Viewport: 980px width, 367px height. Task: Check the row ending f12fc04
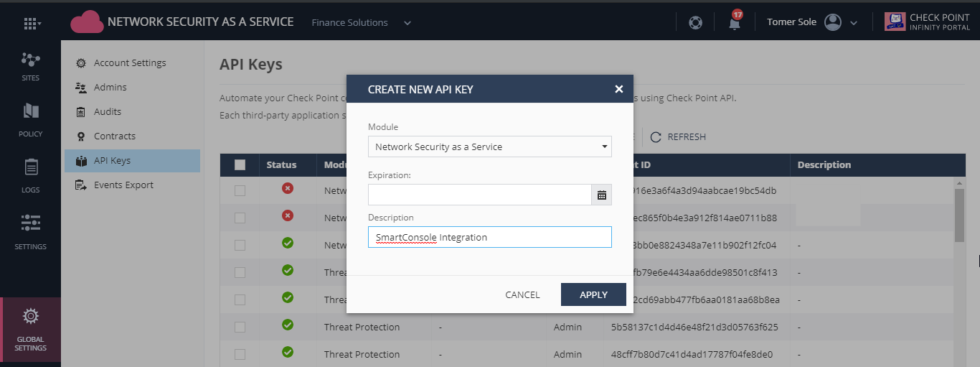tap(240, 245)
